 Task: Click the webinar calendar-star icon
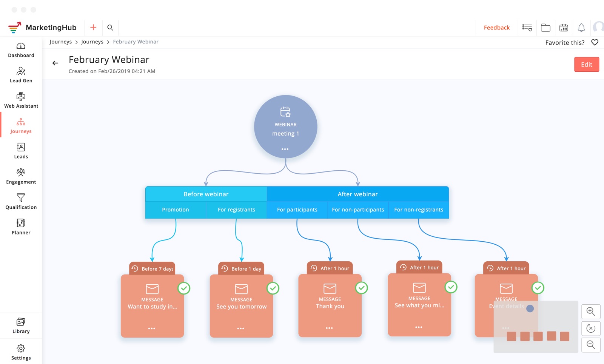(x=285, y=112)
